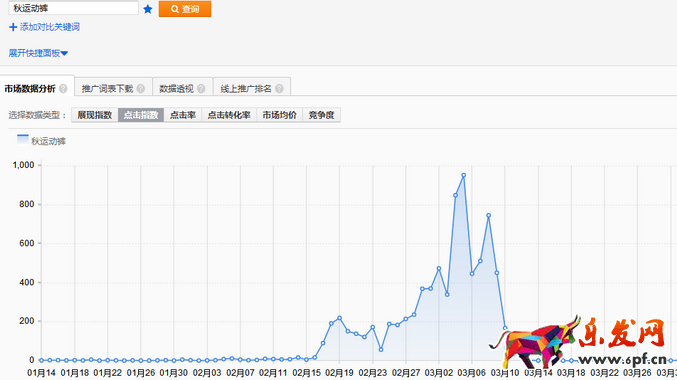Select 点击转化率 data type
This screenshot has height=380, width=677.
229,115
